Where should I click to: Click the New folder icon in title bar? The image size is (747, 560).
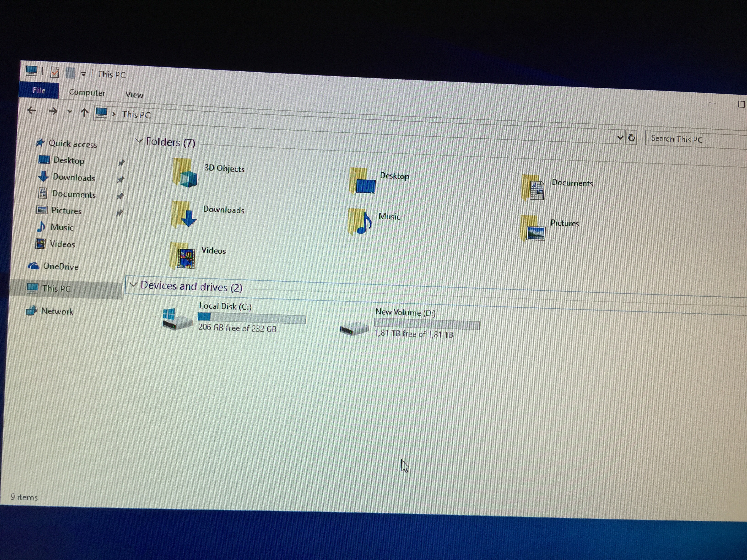(70, 73)
